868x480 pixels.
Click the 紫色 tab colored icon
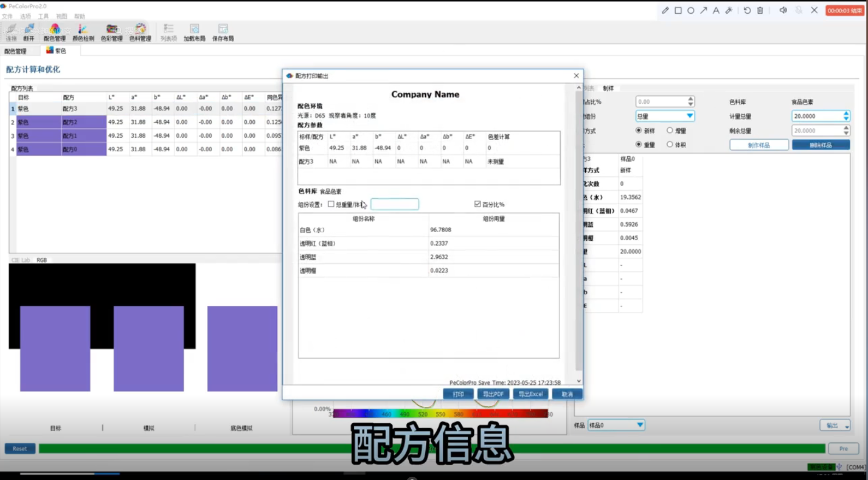click(x=50, y=50)
